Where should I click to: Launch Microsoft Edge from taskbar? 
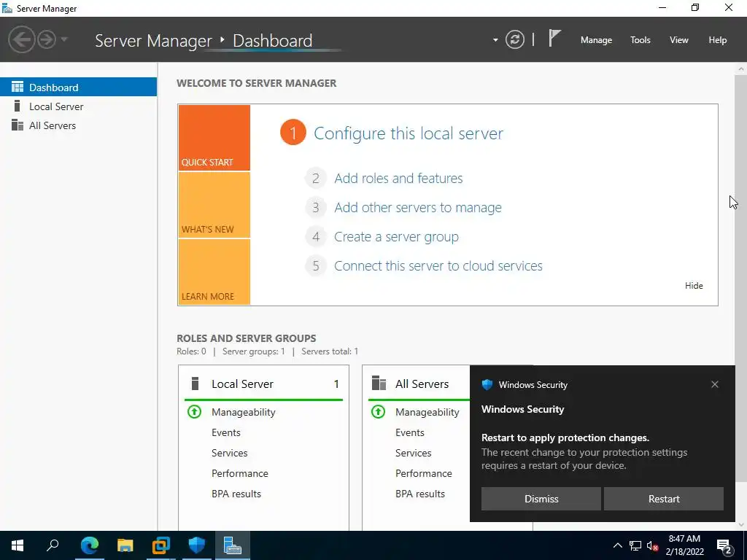90,545
